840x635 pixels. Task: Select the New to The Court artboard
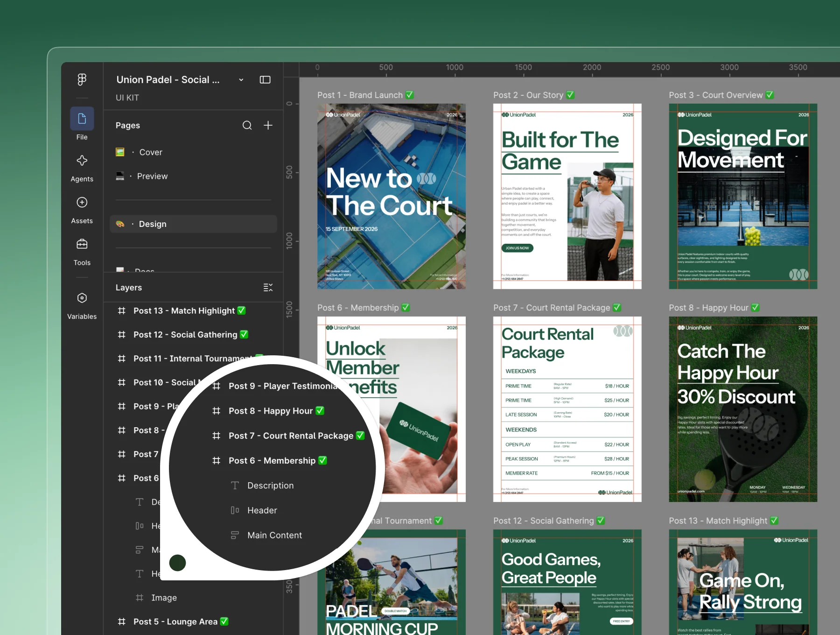click(x=392, y=196)
